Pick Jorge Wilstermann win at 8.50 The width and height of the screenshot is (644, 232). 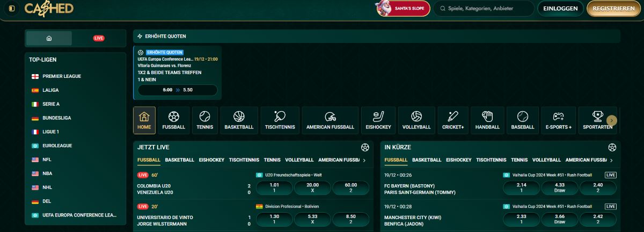[x=351, y=219]
